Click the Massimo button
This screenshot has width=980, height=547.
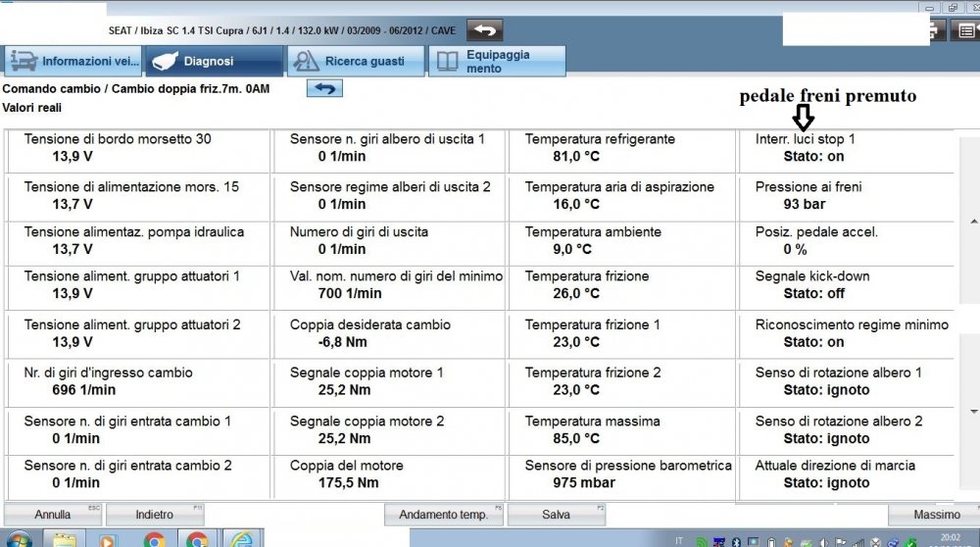(936, 515)
